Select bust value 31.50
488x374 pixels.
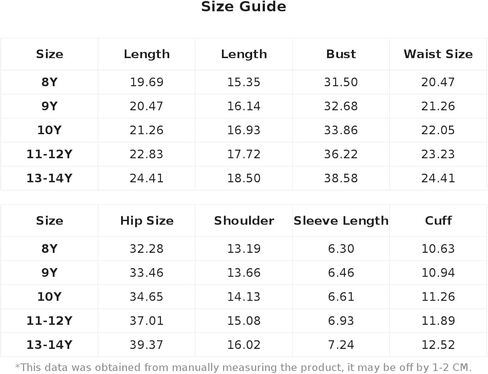pos(341,82)
